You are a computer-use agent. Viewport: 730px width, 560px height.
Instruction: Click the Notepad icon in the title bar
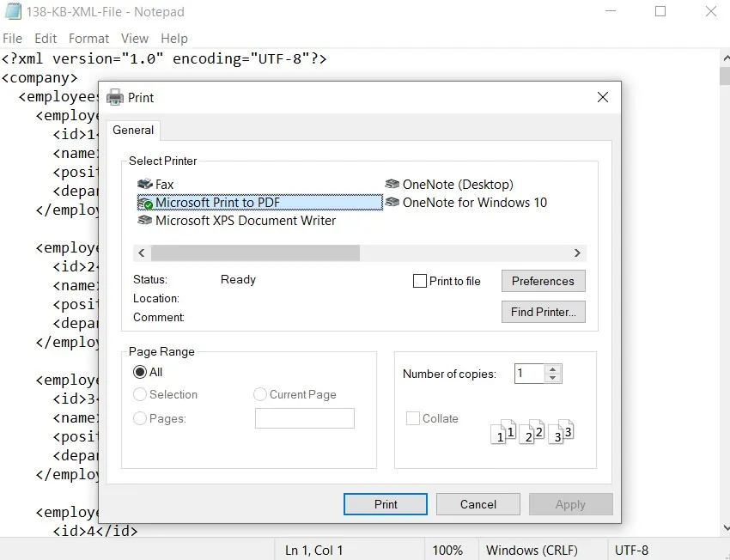pyautogui.click(x=13, y=12)
